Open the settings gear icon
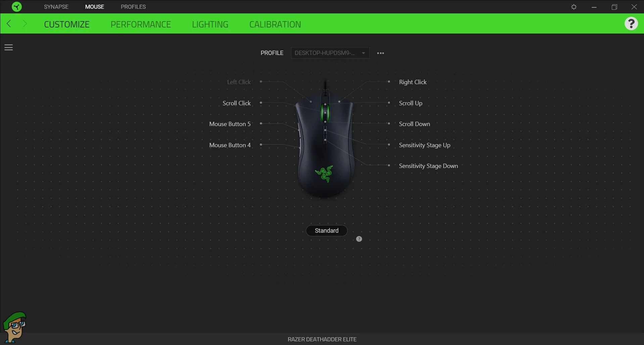This screenshot has width=644, height=345. (x=574, y=7)
